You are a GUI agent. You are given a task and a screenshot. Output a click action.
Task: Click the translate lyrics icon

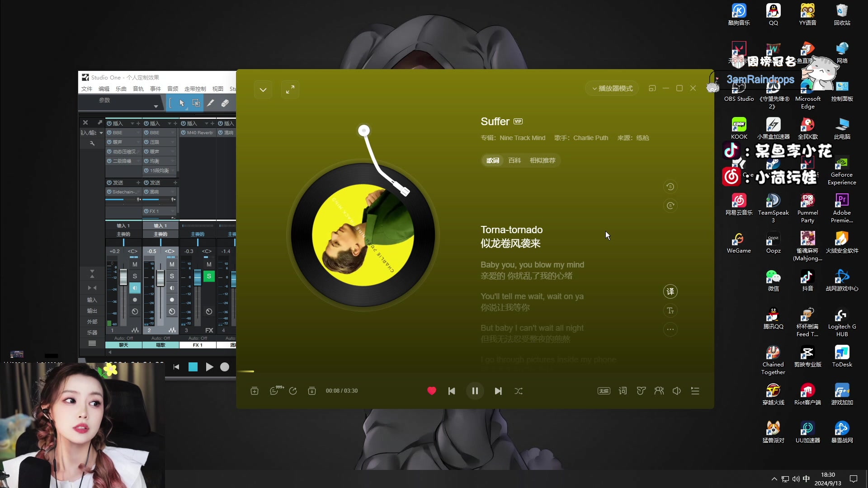[x=670, y=291]
